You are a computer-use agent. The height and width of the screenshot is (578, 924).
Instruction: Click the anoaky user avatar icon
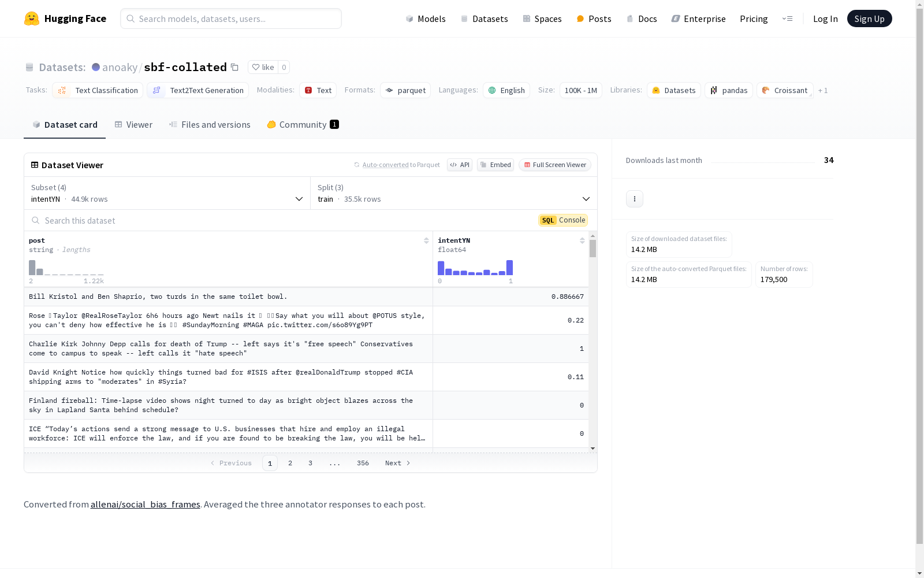tap(96, 67)
